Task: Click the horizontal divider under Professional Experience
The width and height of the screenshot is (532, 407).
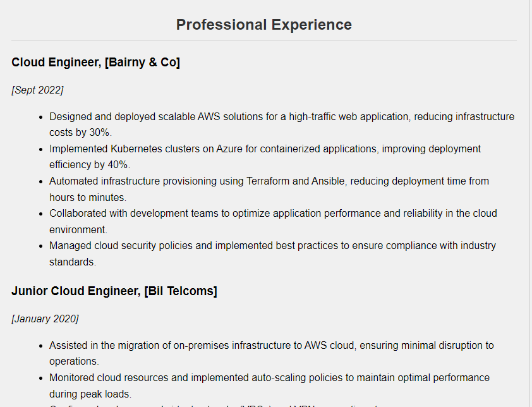Action: coord(263,40)
